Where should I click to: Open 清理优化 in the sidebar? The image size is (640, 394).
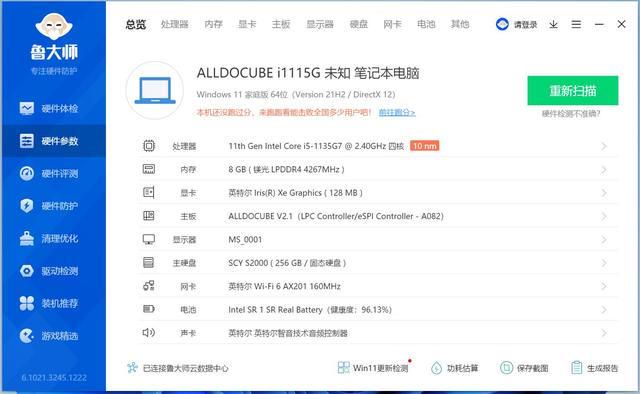(x=49, y=238)
